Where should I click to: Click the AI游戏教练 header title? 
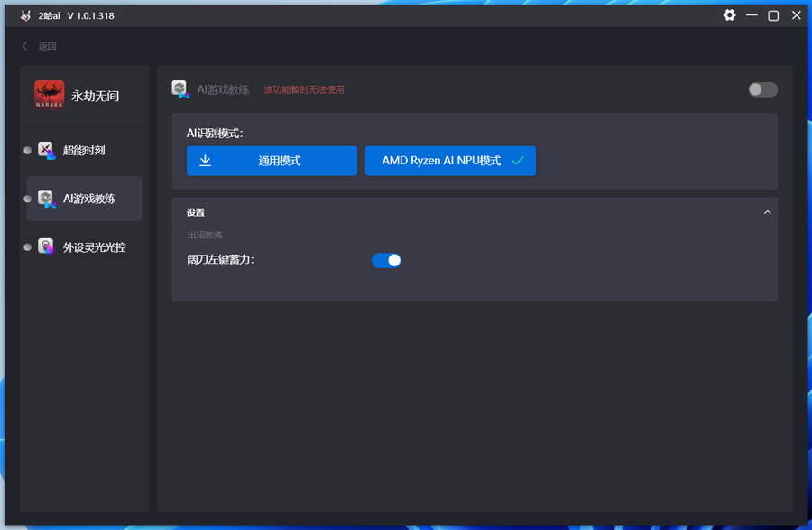click(x=223, y=89)
